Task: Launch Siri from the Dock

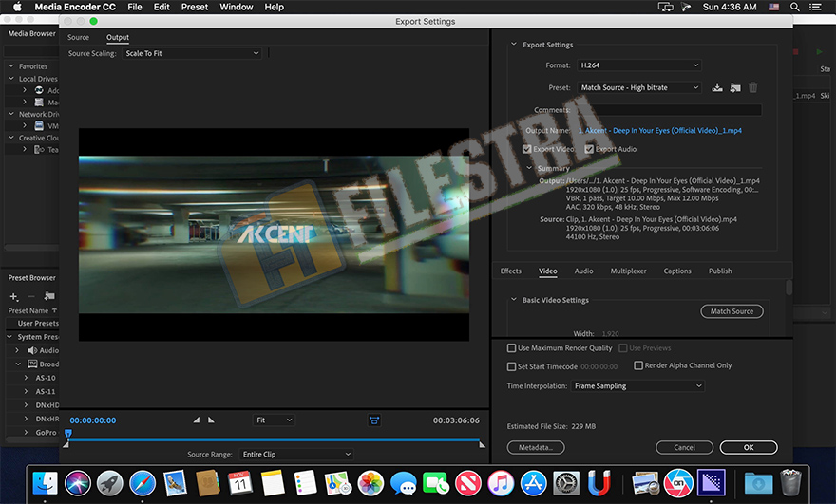Action: click(78, 484)
